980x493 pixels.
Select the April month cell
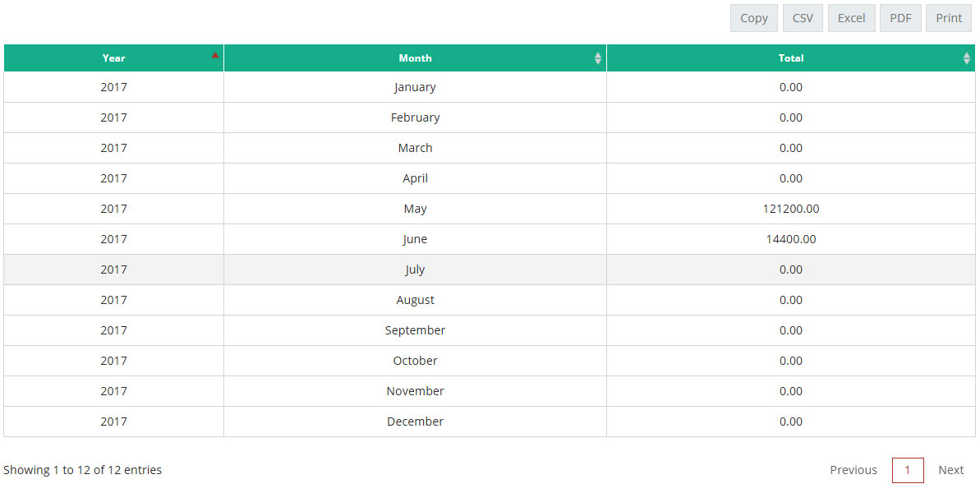tap(415, 178)
